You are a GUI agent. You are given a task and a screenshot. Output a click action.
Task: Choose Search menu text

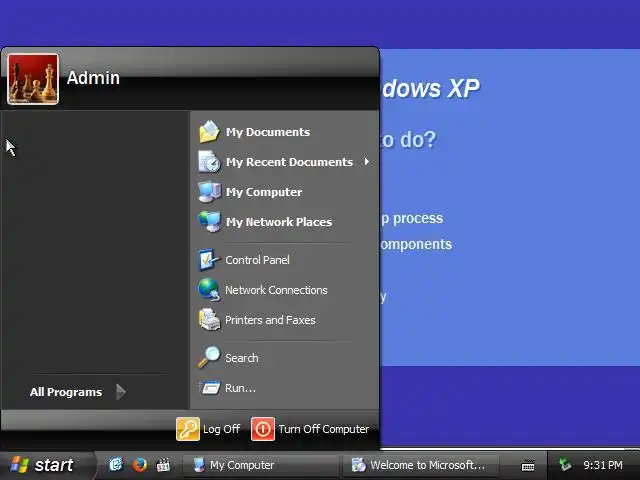242,358
